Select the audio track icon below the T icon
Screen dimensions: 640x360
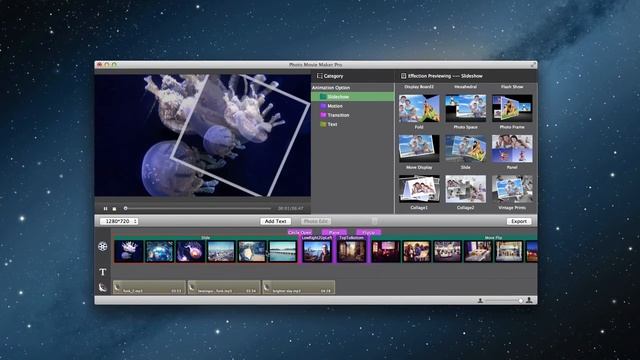click(102, 287)
